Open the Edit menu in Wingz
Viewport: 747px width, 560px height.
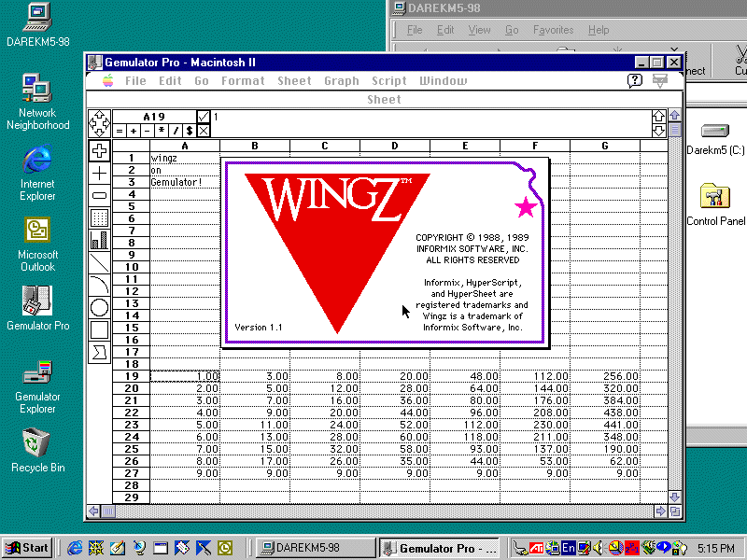(170, 81)
